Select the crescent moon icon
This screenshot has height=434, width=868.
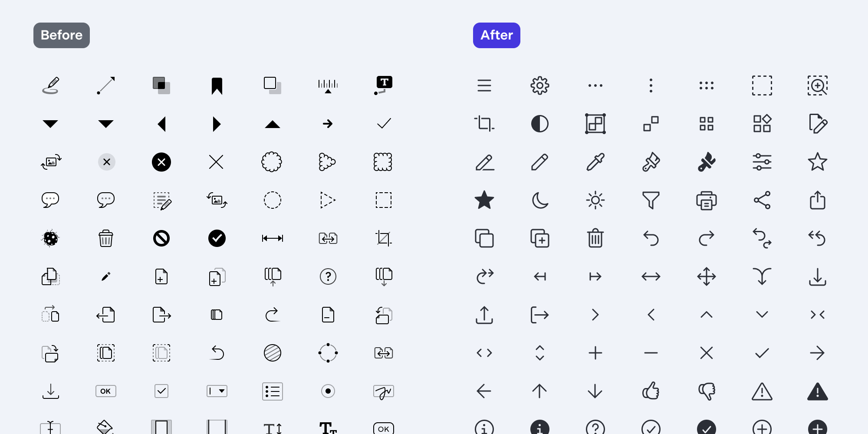pos(539,200)
